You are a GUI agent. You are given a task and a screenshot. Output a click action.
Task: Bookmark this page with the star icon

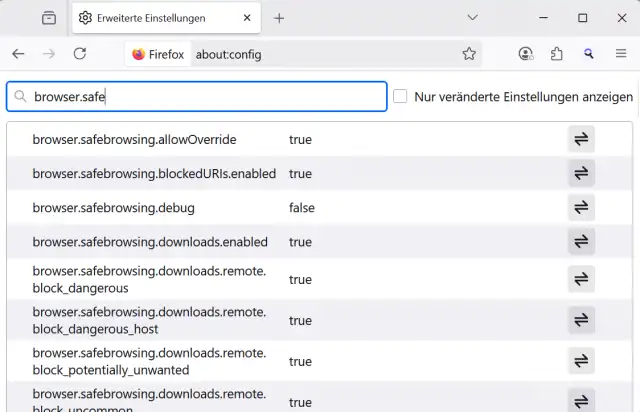[469, 54]
